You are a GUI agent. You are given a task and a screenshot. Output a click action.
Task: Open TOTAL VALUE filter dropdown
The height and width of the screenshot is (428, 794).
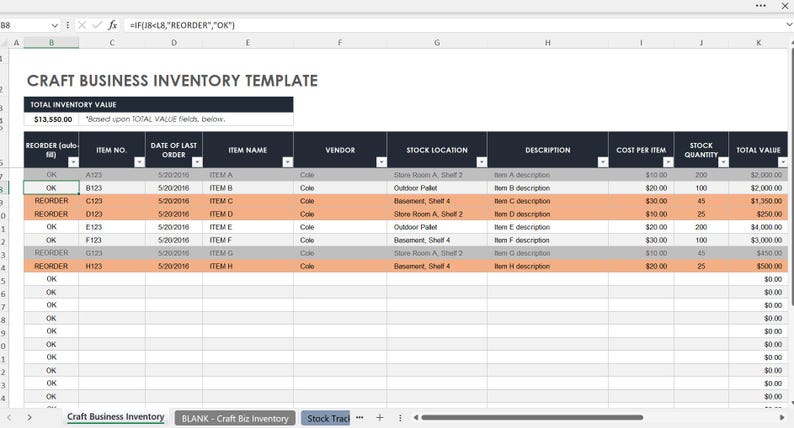click(783, 162)
